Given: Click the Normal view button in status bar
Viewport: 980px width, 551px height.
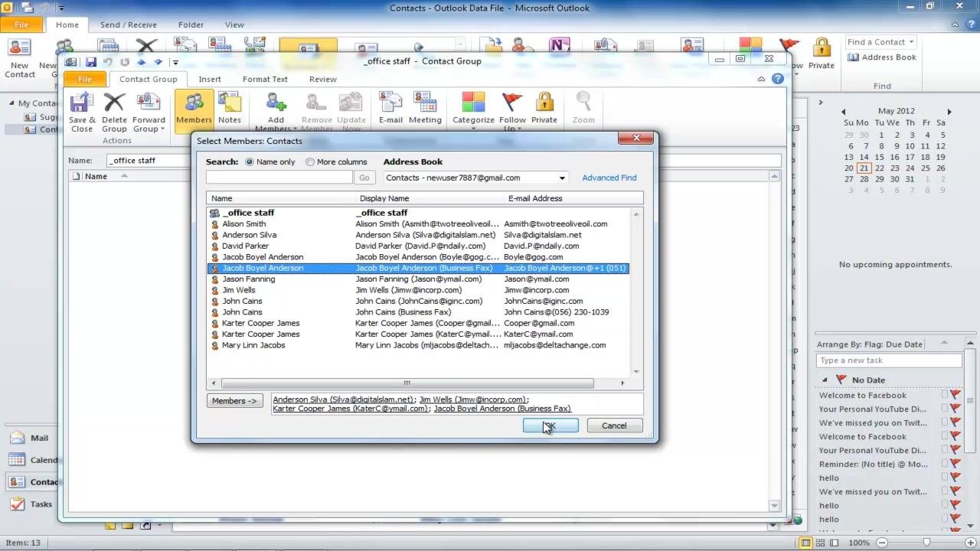Looking at the screenshot, I should click(x=805, y=543).
